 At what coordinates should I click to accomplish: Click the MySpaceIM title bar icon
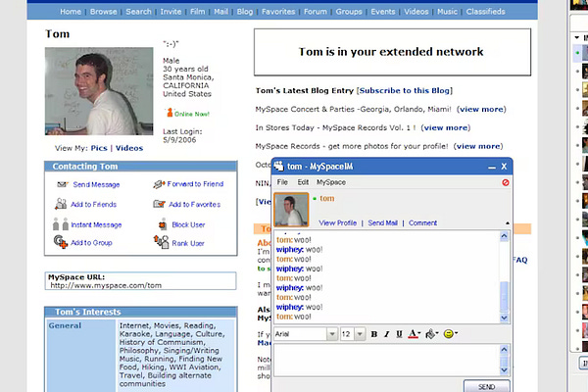(278, 166)
